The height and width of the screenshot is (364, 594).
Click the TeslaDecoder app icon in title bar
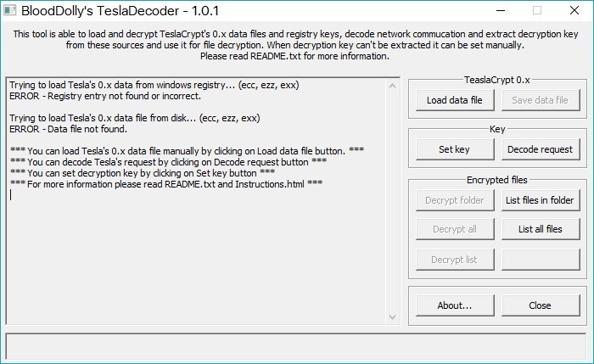tap(9, 10)
